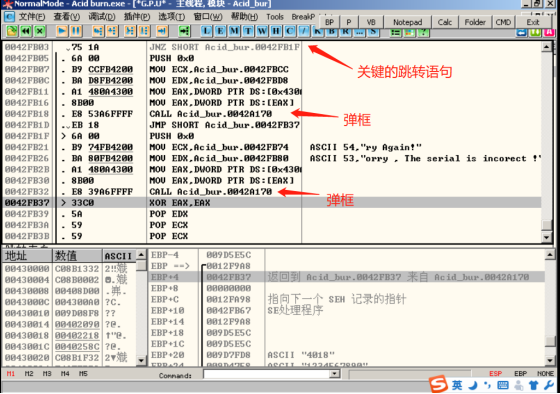Open Threads window with T button
Screen dimensions: 560x394
[248, 31]
